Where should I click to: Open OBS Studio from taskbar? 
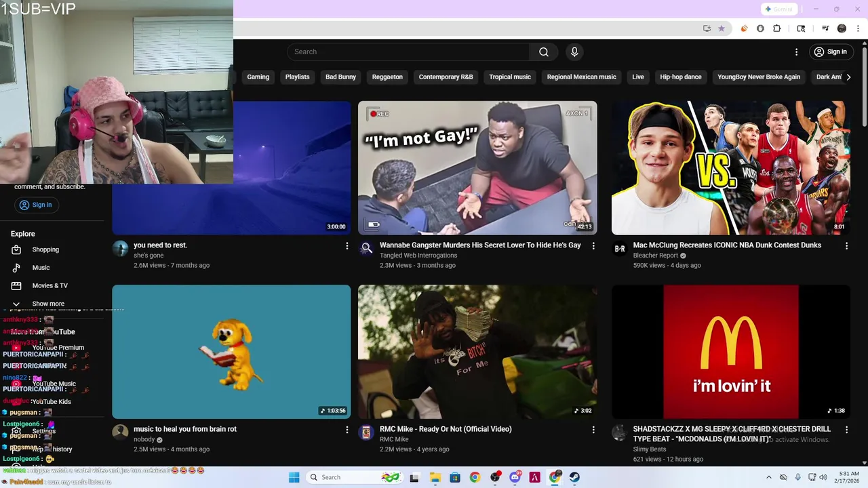[495, 477]
